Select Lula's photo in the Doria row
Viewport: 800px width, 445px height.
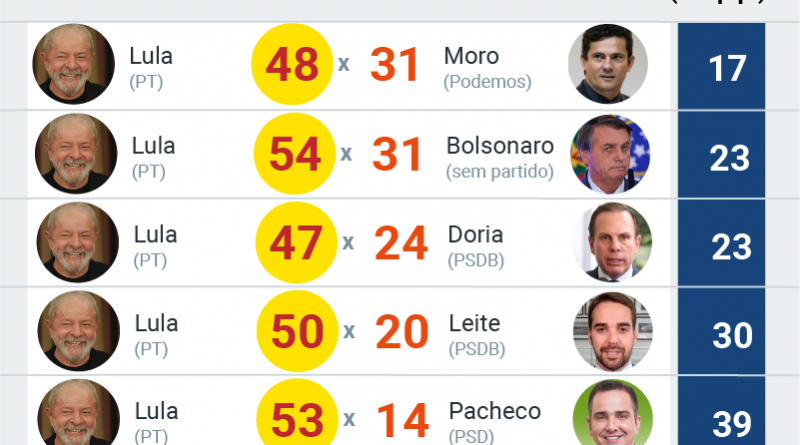coord(77,243)
